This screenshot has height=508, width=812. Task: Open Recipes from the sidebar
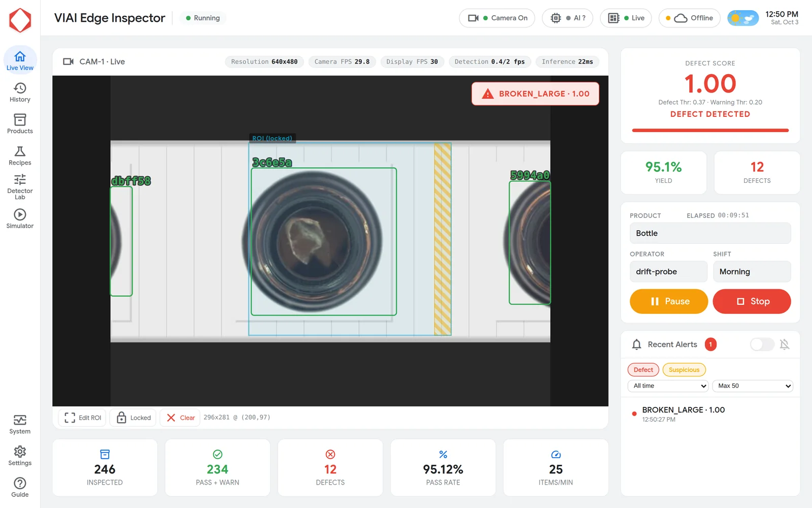[20, 155]
